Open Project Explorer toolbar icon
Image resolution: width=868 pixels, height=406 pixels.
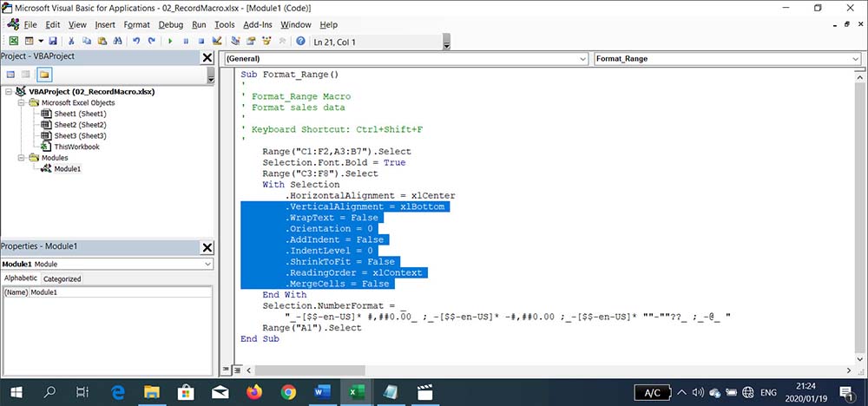235,41
